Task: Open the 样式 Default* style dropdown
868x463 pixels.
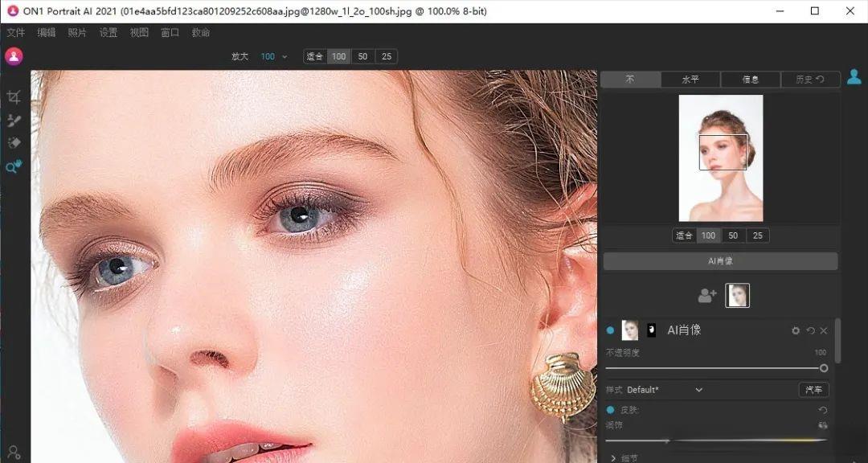Action: point(665,390)
